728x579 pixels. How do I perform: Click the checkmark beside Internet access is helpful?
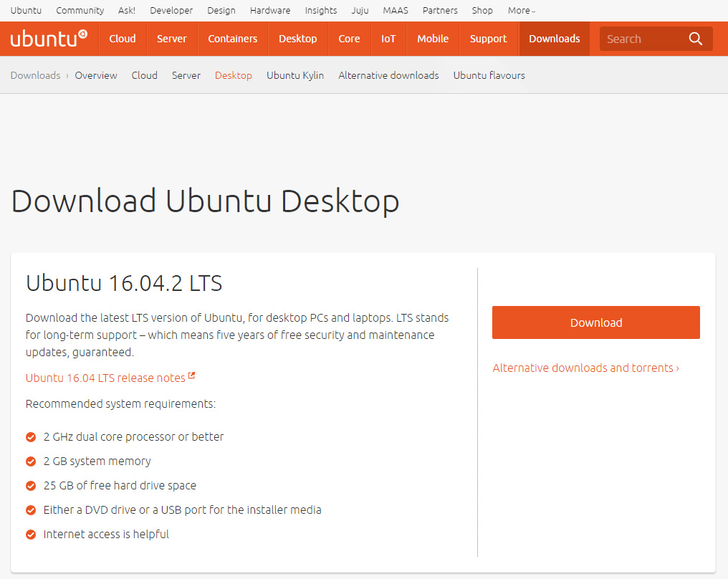tap(30, 535)
